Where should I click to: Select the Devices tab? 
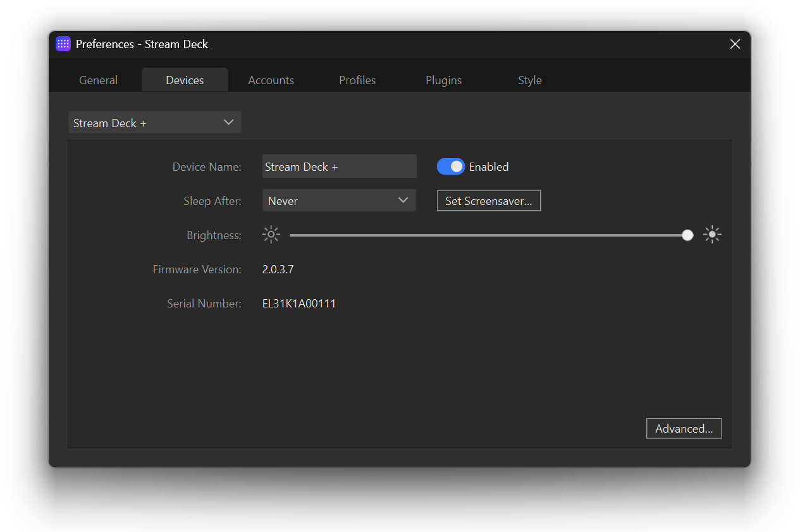[x=185, y=80]
